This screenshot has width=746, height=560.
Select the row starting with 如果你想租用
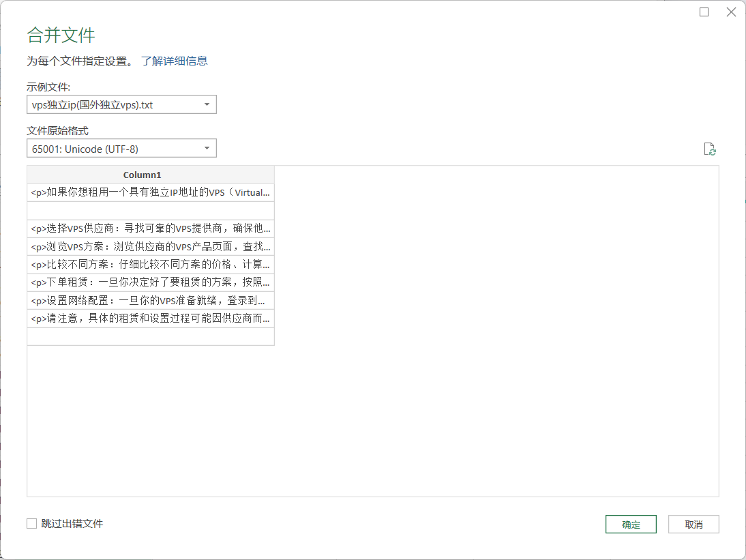point(151,192)
